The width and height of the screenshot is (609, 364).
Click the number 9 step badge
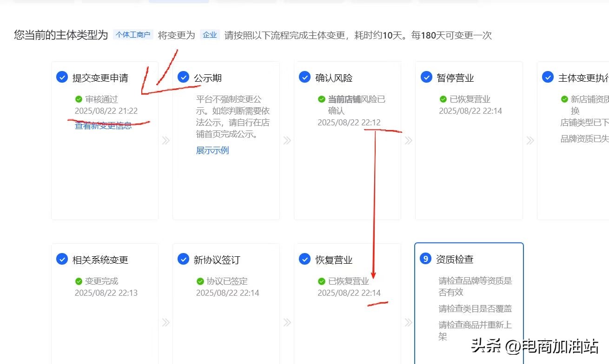pyautogui.click(x=425, y=259)
